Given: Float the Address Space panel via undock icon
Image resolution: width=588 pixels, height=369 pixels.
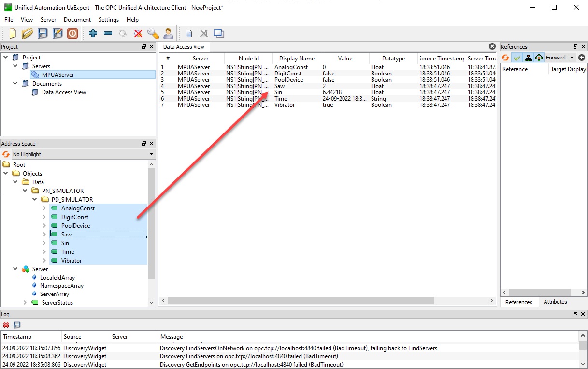Looking at the screenshot, I should [x=144, y=144].
